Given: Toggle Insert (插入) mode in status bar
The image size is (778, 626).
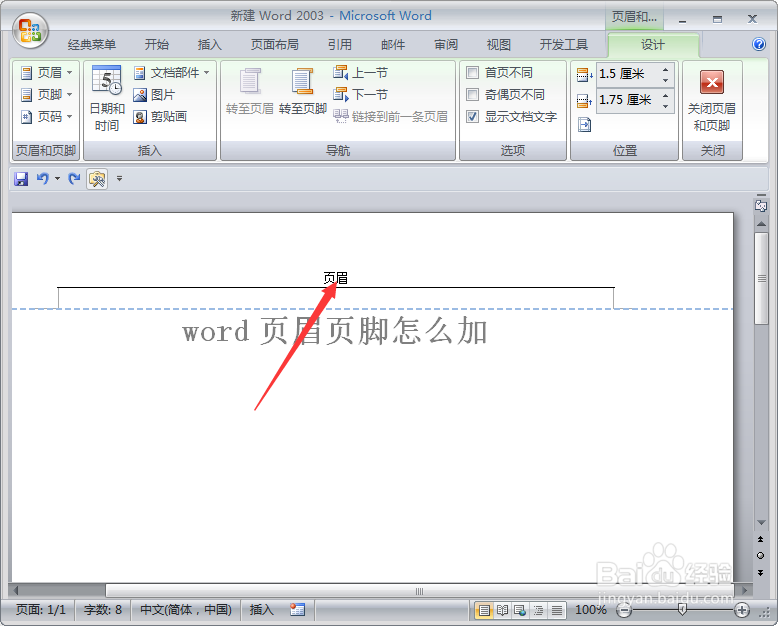Looking at the screenshot, I should 261,610.
